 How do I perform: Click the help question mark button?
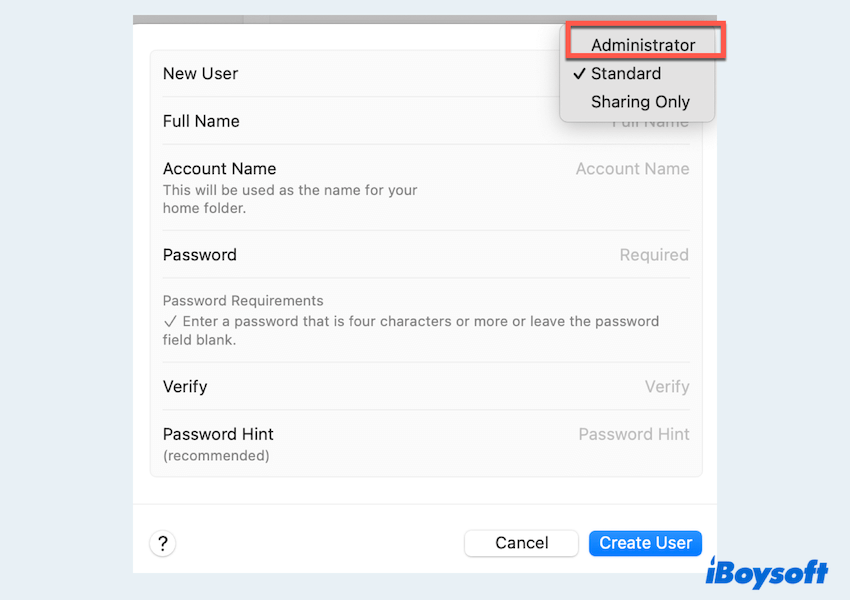162,543
